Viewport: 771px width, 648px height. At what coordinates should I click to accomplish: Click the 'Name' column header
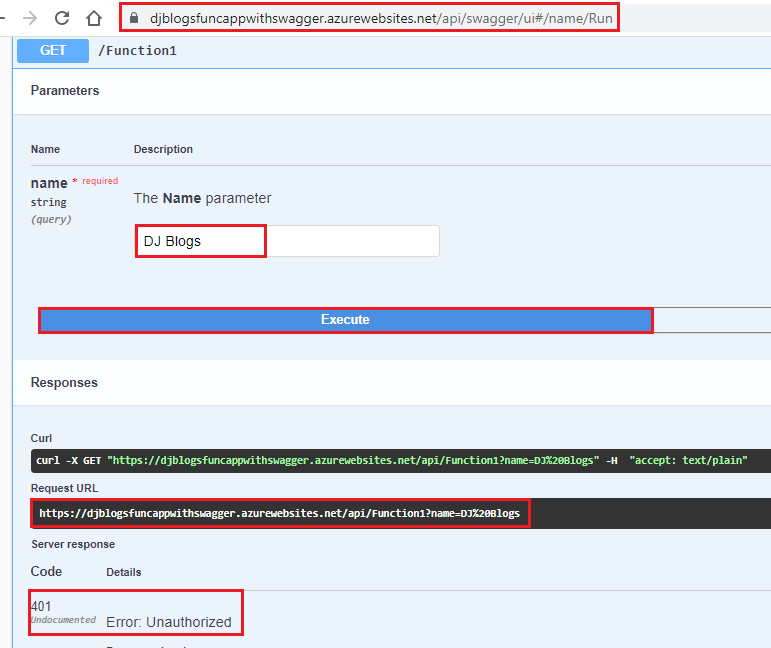click(x=45, y=149)
